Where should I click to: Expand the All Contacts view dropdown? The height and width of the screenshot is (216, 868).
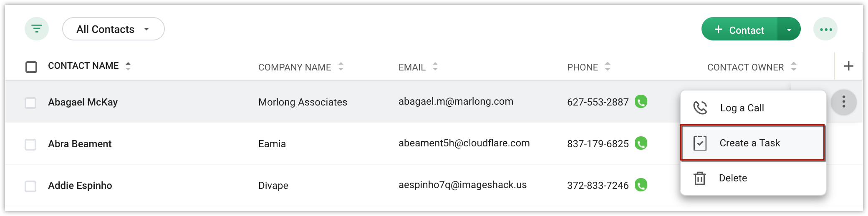[114, 29]
